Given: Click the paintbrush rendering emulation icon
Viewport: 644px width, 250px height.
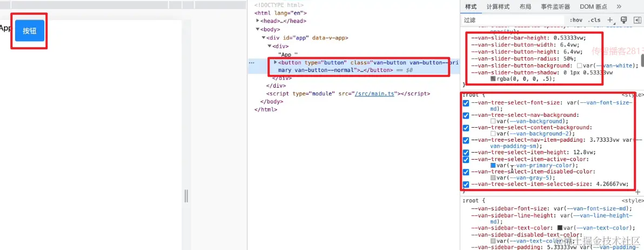Looking at the screenshot, I should tap(623, 19).
